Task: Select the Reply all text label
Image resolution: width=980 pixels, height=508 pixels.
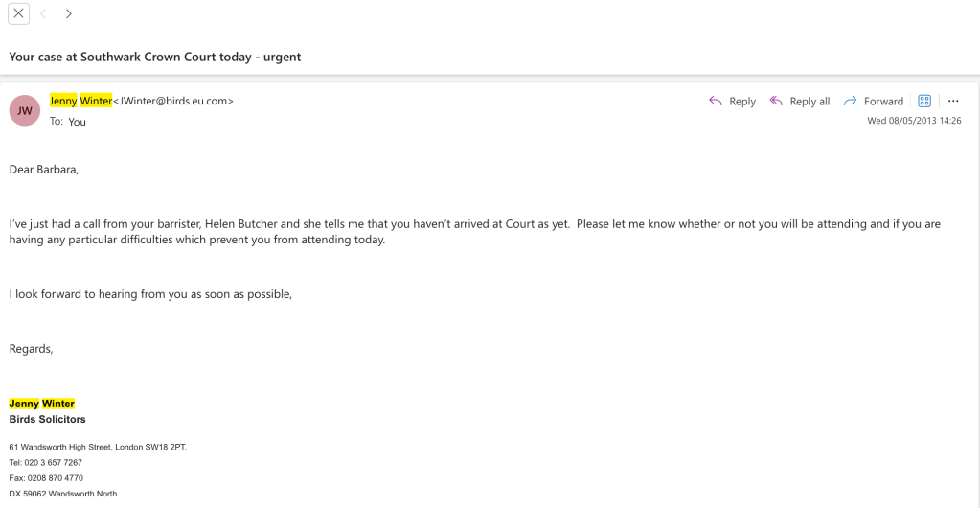Action: 809,102
